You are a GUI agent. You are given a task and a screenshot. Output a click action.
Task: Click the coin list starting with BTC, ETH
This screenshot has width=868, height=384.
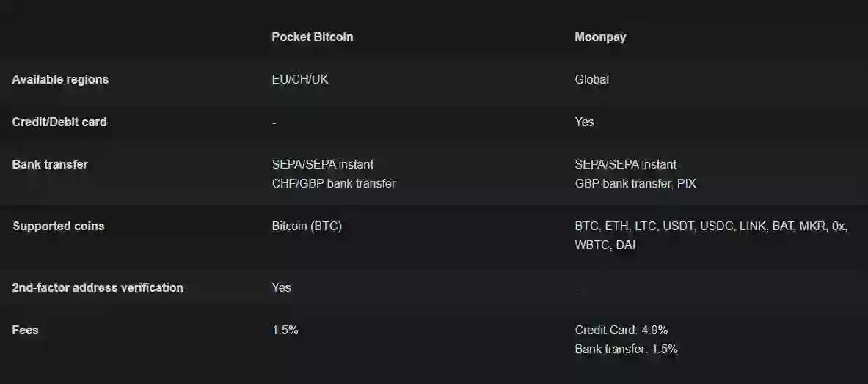pyautogui.click(x=710, y=226)
